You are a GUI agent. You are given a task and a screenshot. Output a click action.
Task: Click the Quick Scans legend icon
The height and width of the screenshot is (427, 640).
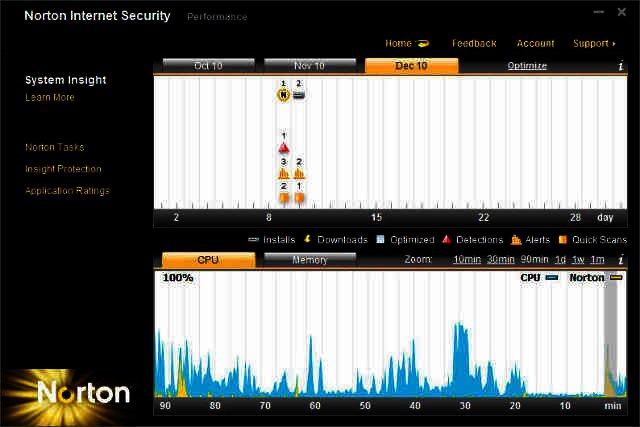pyautogui.click(x=562, y=240)
